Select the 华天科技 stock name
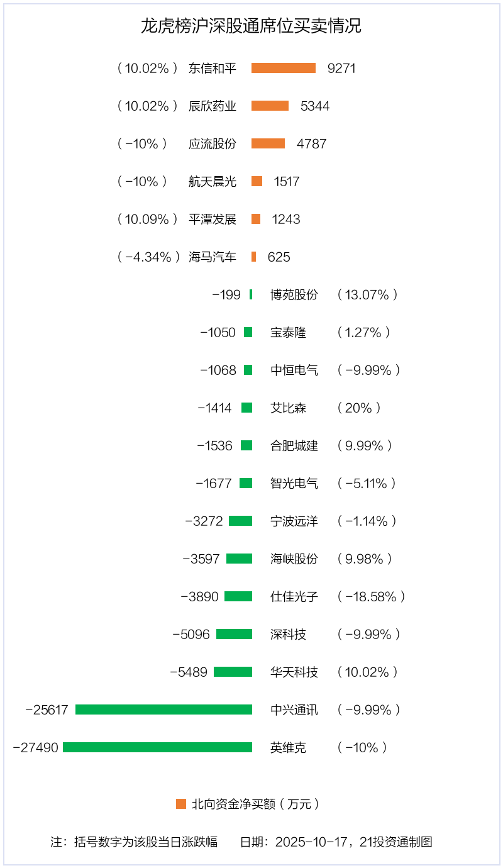 click(294, 672)
